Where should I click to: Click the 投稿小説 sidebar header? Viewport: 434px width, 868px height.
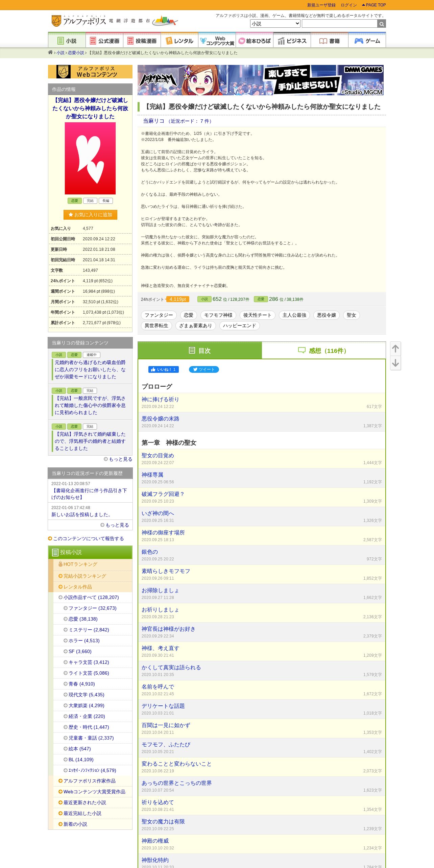pyautogui.click(x=90, y=552)
